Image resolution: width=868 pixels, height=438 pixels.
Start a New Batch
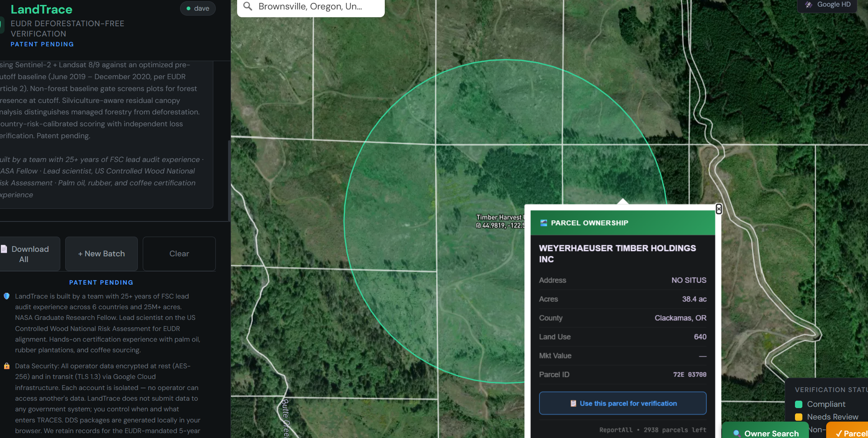[101, 254]
